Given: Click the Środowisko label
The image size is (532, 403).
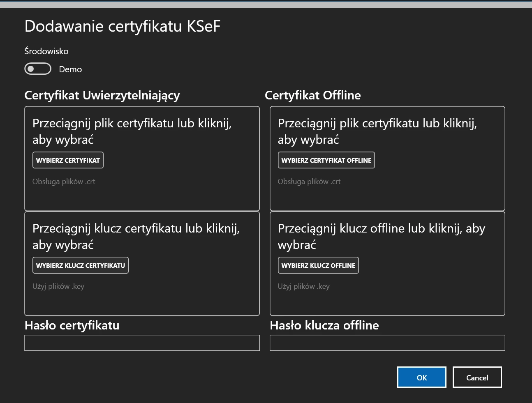Looking at the screenshot, I should coord(46,51).
